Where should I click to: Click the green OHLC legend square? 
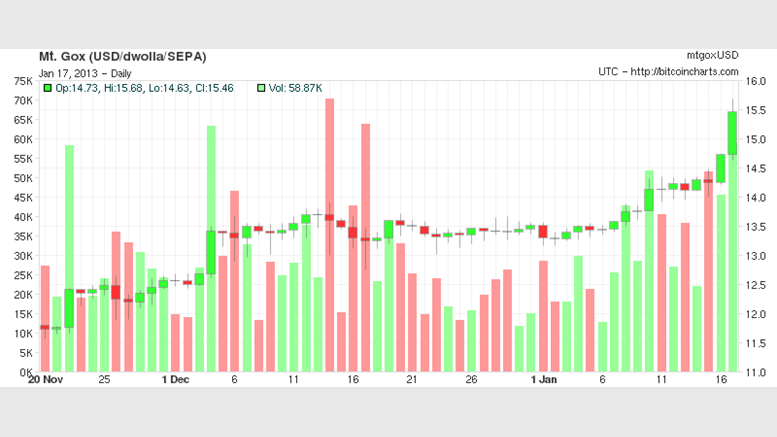(x=48, y=88)
